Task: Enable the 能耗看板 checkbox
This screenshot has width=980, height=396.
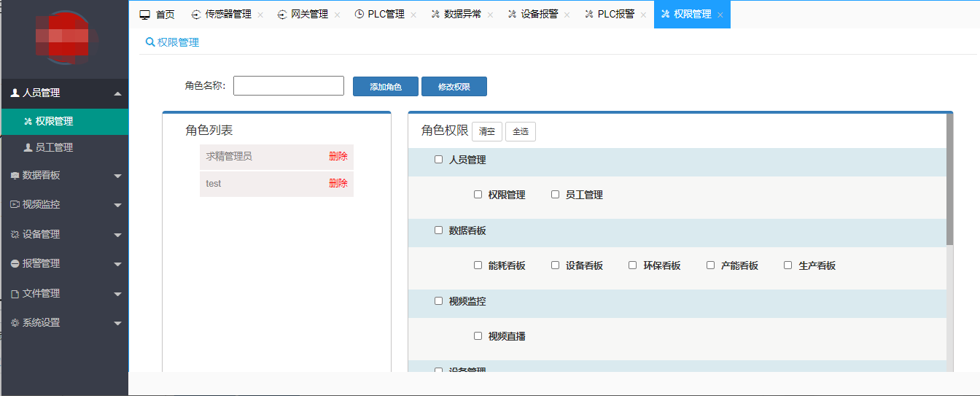Action: (x=478, y=265)
